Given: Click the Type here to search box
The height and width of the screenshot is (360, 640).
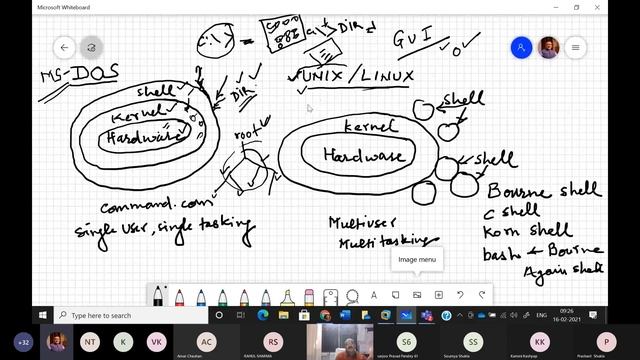Looking at the screenshot, I should 131,315.
